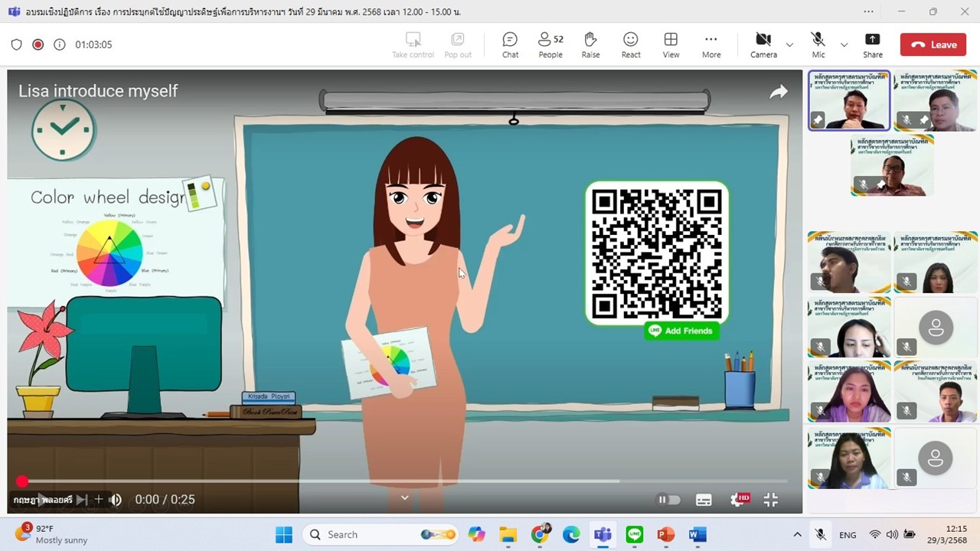Click the chevron below the video time
The height and width of the screenshot is (551, 980).
pos(405,497)
